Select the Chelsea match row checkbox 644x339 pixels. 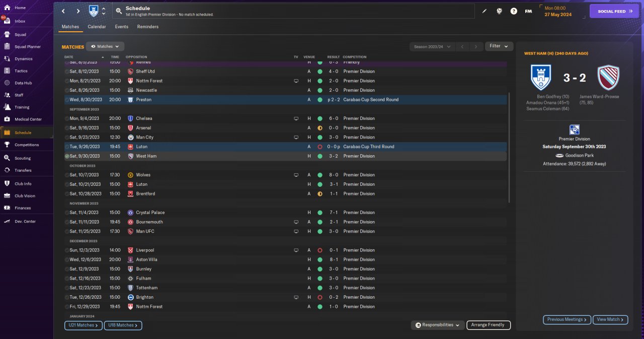tap(67, 118)
